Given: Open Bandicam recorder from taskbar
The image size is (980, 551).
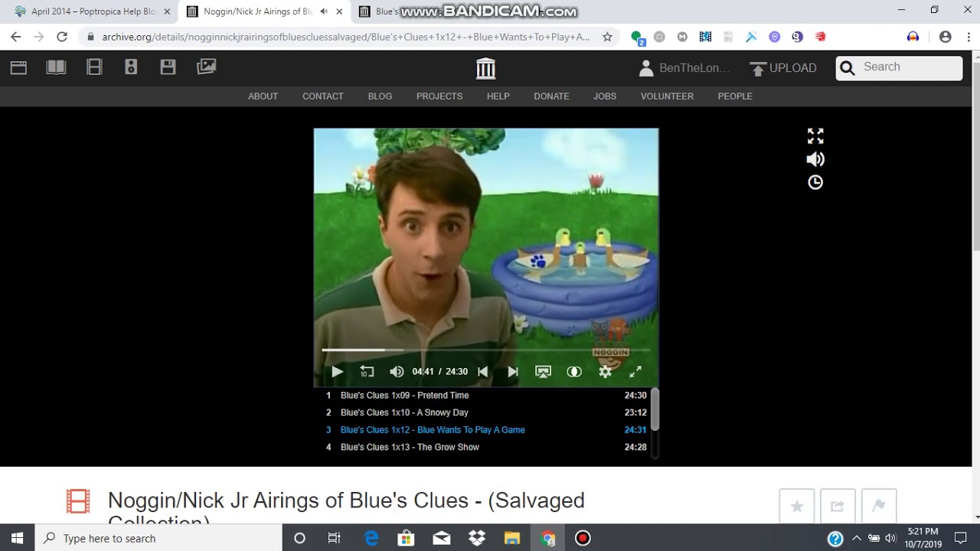Looking at the screenshot, I should coord(583,538).
